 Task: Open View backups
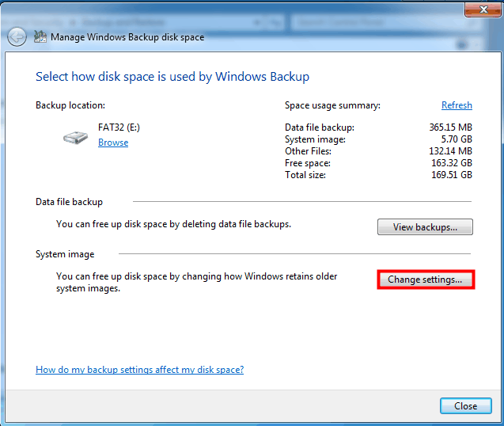(x=425, y=227)
